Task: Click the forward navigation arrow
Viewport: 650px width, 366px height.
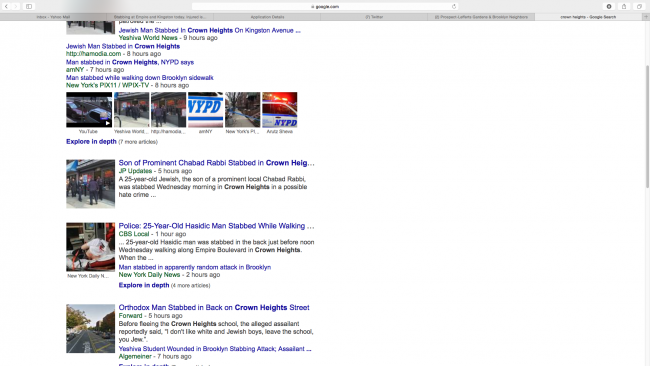Action: (x=15, y=6)
